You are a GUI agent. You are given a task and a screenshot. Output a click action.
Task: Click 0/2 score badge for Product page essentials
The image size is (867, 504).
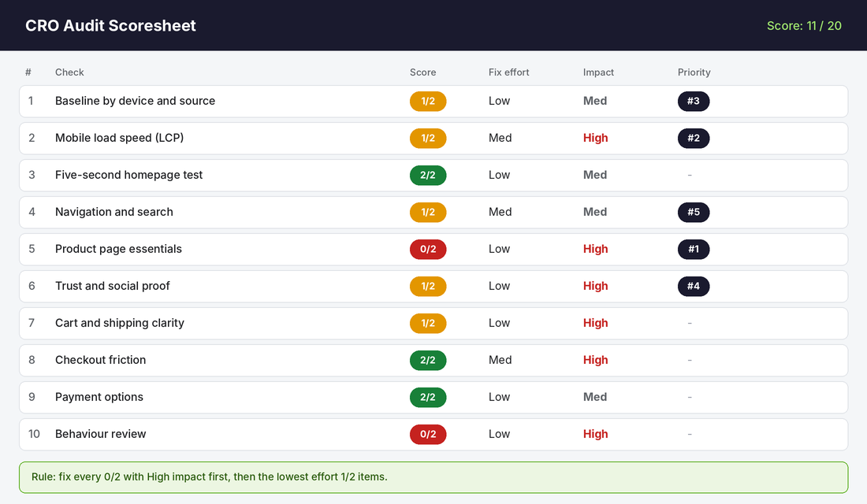point(428,249)
